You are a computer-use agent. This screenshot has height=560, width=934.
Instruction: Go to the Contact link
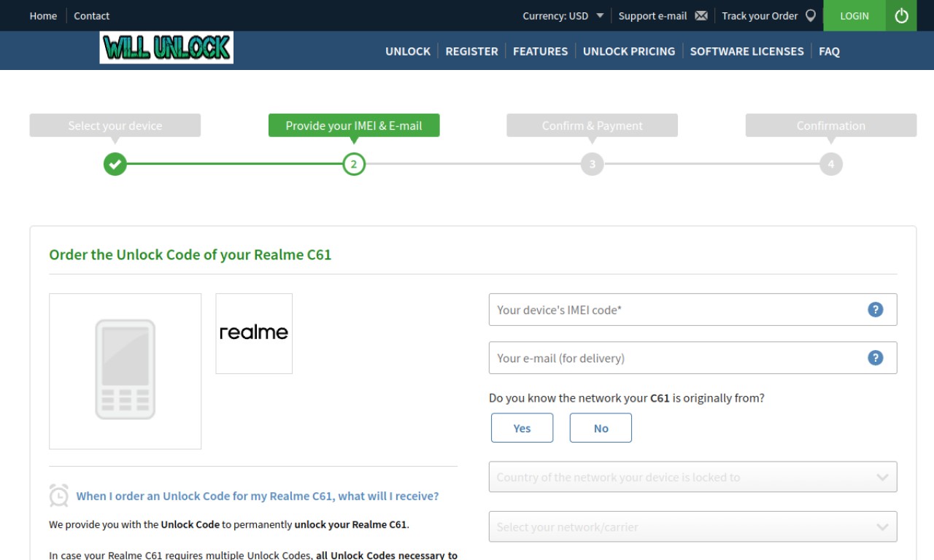point(91,15)
